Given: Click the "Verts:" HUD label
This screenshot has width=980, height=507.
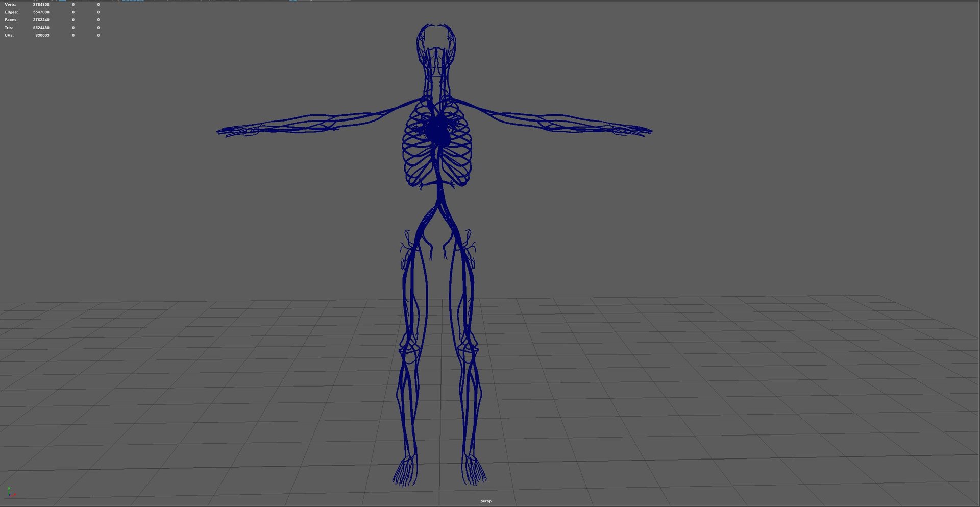Looking at the screenshot, I should coord(11,5).
